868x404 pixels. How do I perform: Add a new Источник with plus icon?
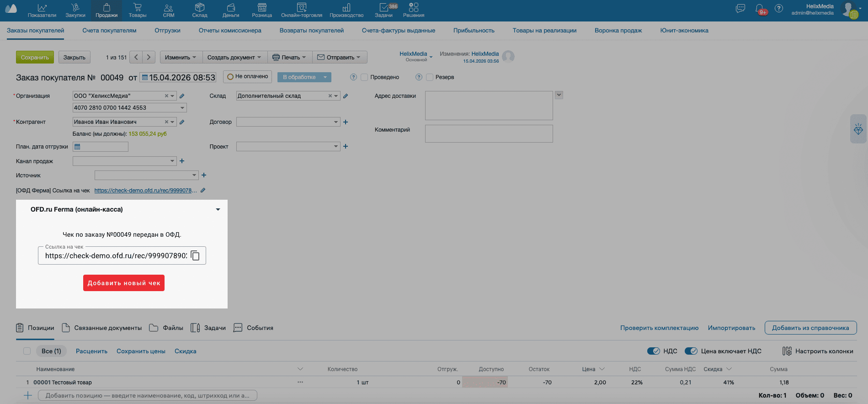(x=204, y=175)
